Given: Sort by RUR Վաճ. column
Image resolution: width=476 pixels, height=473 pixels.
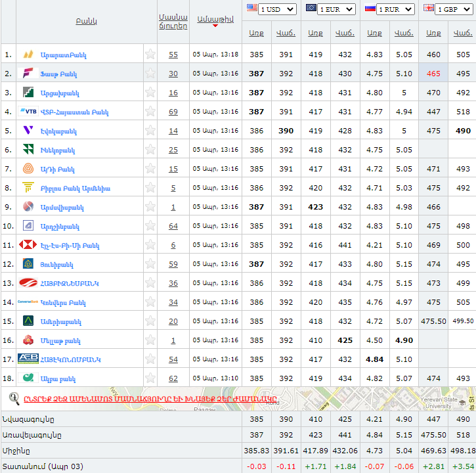Looking at the screenshot, I should pyautogui.click(x=404, y=33).
